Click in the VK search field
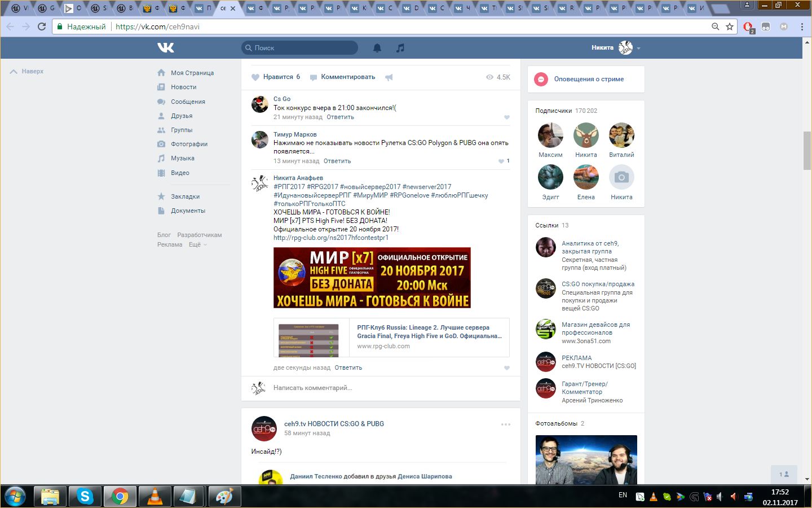 300,48
